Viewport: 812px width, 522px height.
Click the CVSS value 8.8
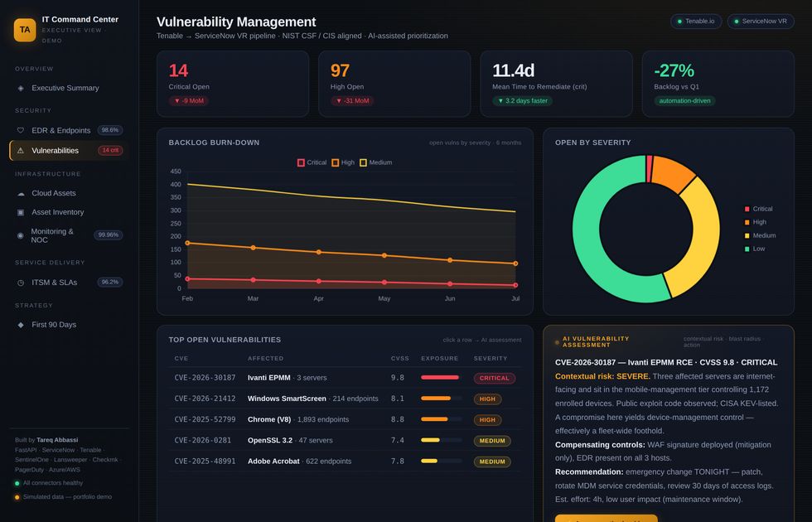click(397, 419)
